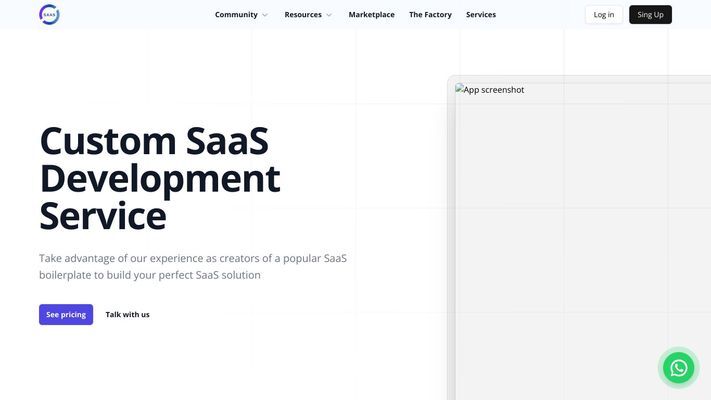Open the Community menu
Screen dimensions: 711x400
tap(241, 15)
